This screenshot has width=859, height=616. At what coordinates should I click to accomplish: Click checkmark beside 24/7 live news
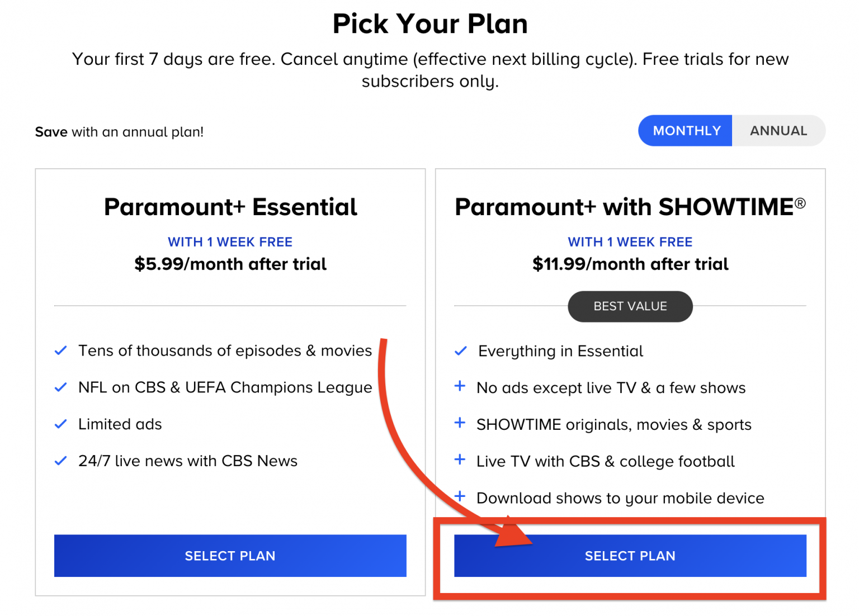(60, 461)
